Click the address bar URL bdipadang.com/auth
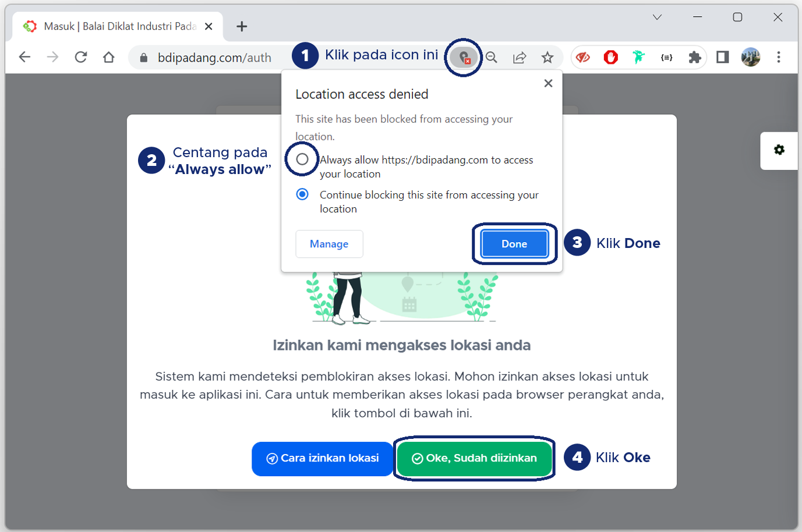Viewport: 802px width, 532px height. (214, 58)
